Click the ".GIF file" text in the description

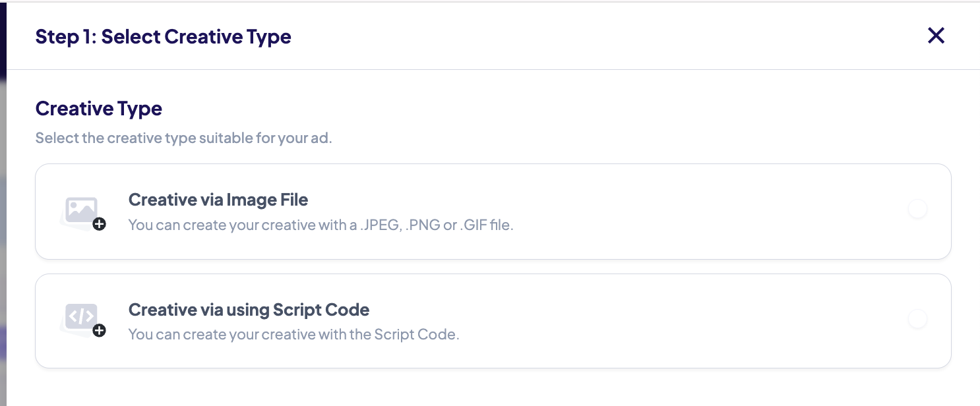(487, 225)
